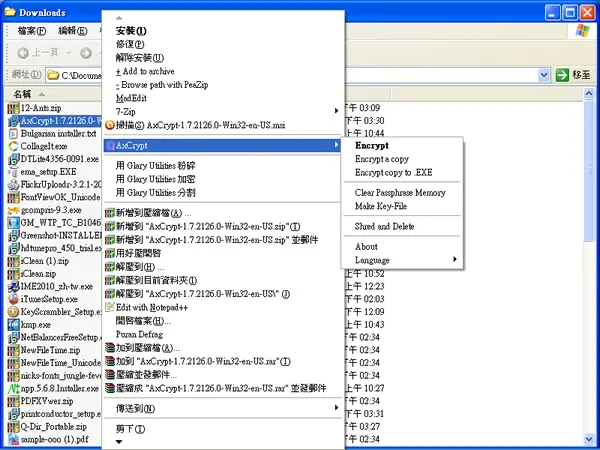Click the scroll down arrow of file list
Screen dimensions: 600x450
click(x=589, y=439)
